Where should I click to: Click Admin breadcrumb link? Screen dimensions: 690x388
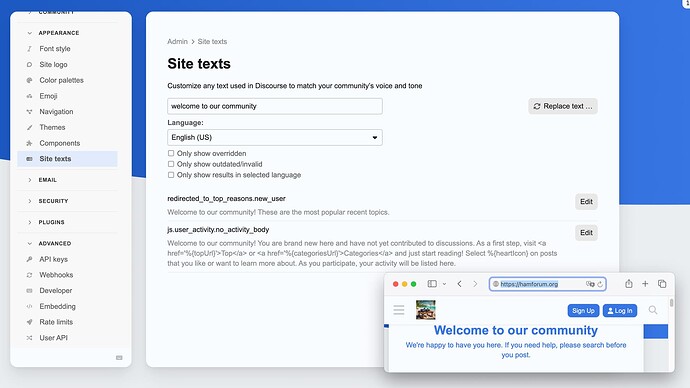177,41
